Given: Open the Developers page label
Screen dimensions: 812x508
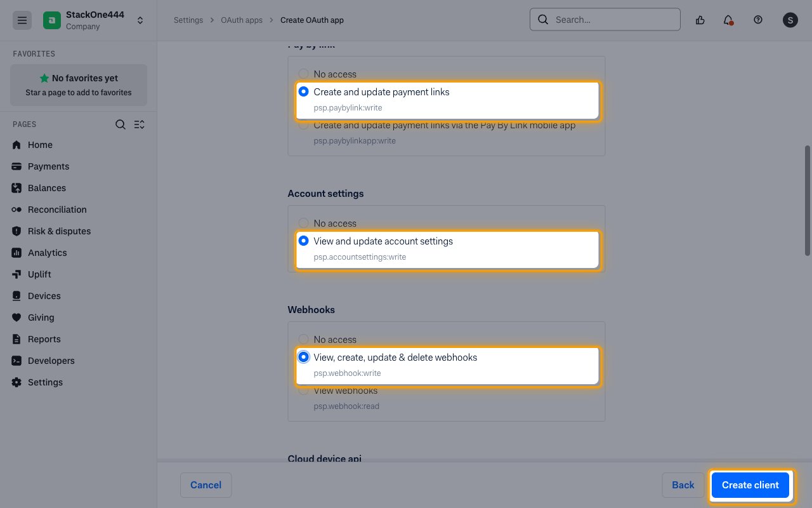Looking at the screenshot, I should 51,361.
